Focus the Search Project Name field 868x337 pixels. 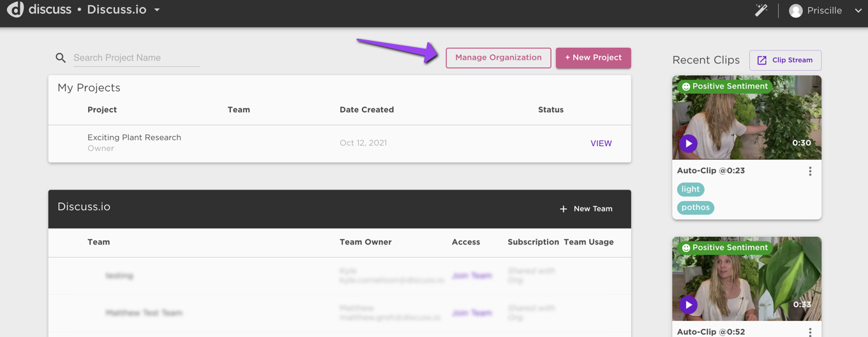tap(136, 58)
